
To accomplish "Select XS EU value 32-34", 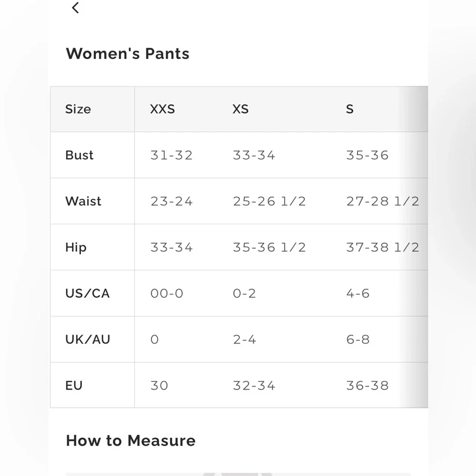I will click(x=254, y=386).
